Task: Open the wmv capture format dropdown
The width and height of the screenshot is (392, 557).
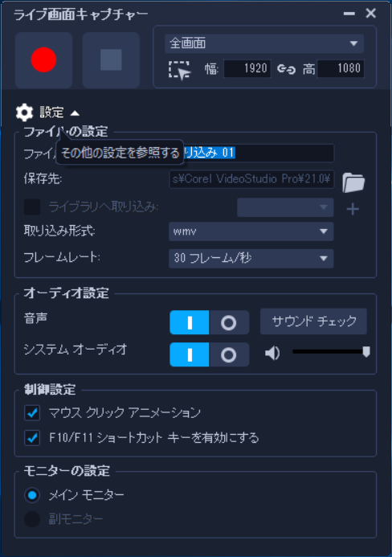Action: pos(251,231)
